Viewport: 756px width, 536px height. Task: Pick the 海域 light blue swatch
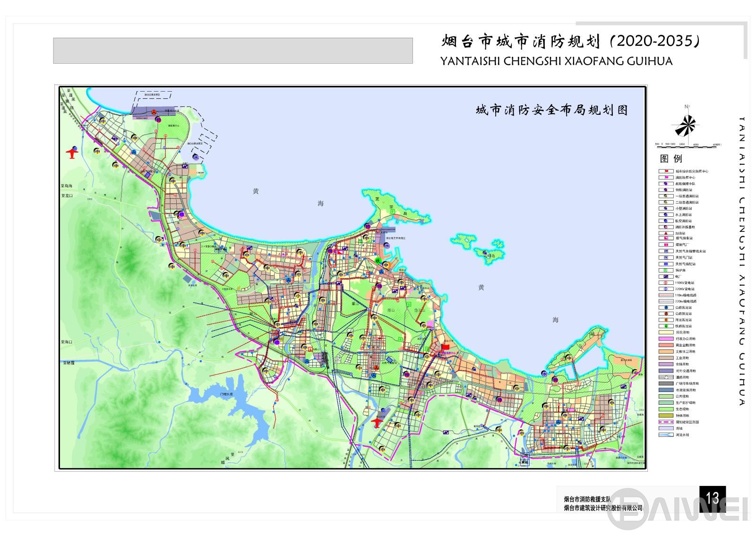click(x=666, y=428)
